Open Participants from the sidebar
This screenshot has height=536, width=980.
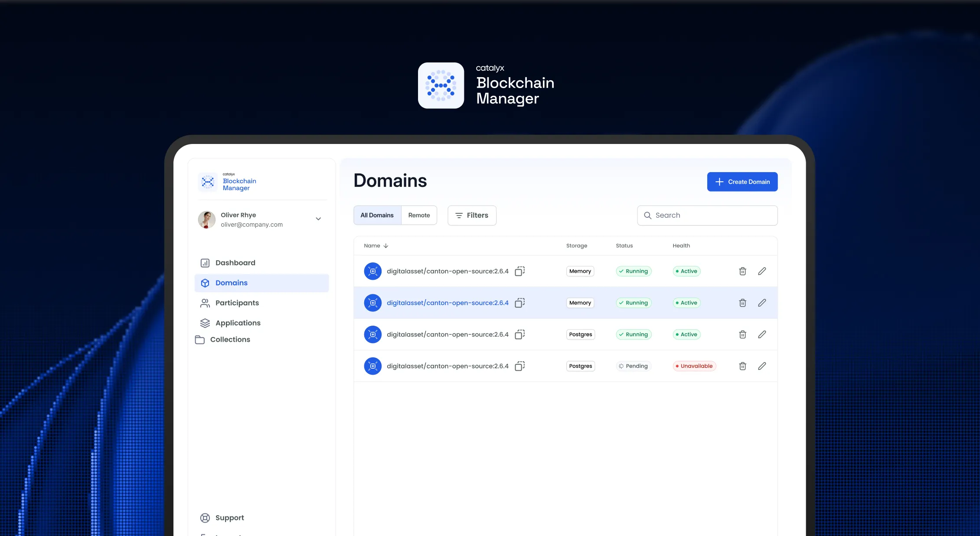(205, 303)
